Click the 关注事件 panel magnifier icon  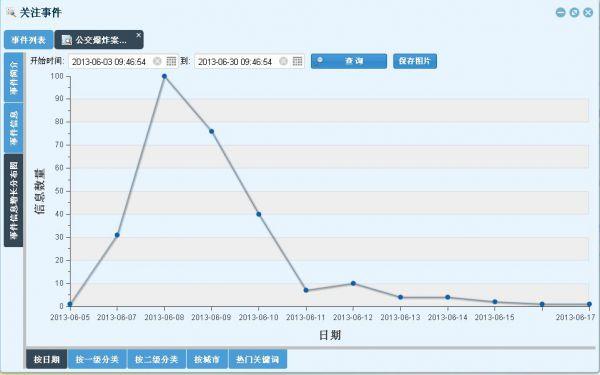pos(11,12)
